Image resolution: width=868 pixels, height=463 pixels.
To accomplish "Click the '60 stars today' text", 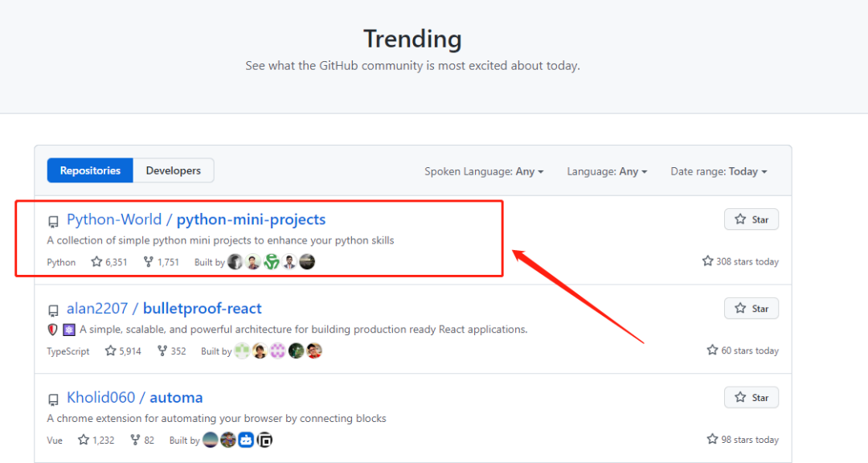I will pyautogui.click(x=743, y=350).
